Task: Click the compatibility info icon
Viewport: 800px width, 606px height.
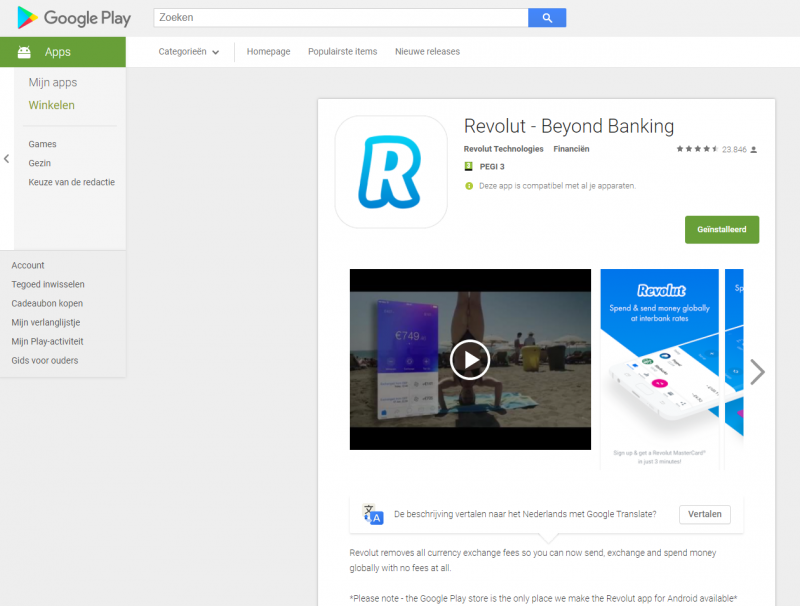Action: tap(469, 186)
